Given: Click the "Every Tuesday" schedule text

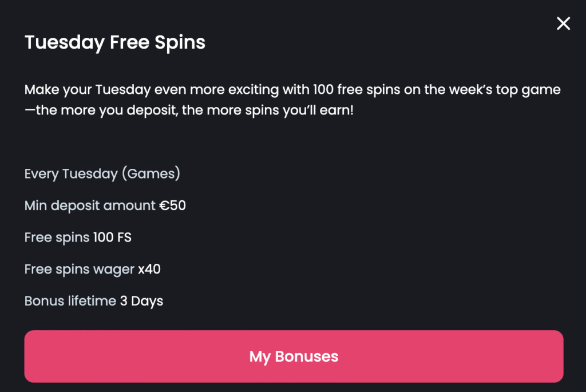Looking at the screenshot, I should click(71, 173).
